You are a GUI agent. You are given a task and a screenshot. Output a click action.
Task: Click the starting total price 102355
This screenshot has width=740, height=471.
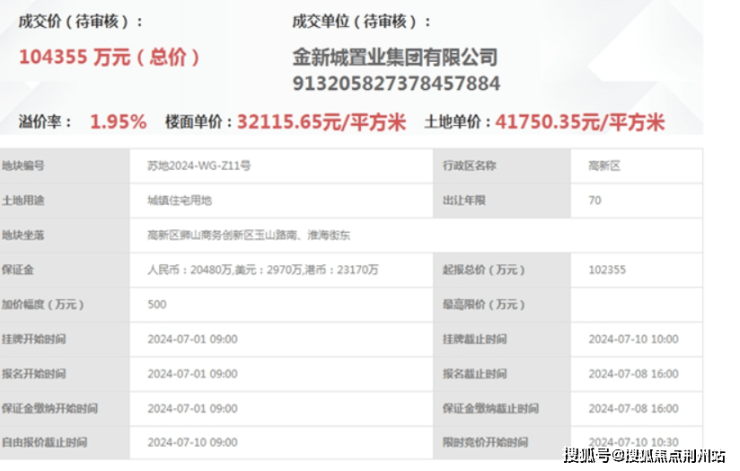point(607,270)
